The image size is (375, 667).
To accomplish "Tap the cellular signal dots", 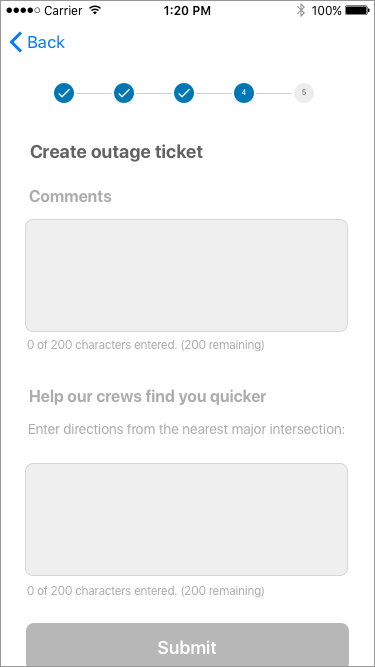I will pyautogui.click(x=23, y=10).
